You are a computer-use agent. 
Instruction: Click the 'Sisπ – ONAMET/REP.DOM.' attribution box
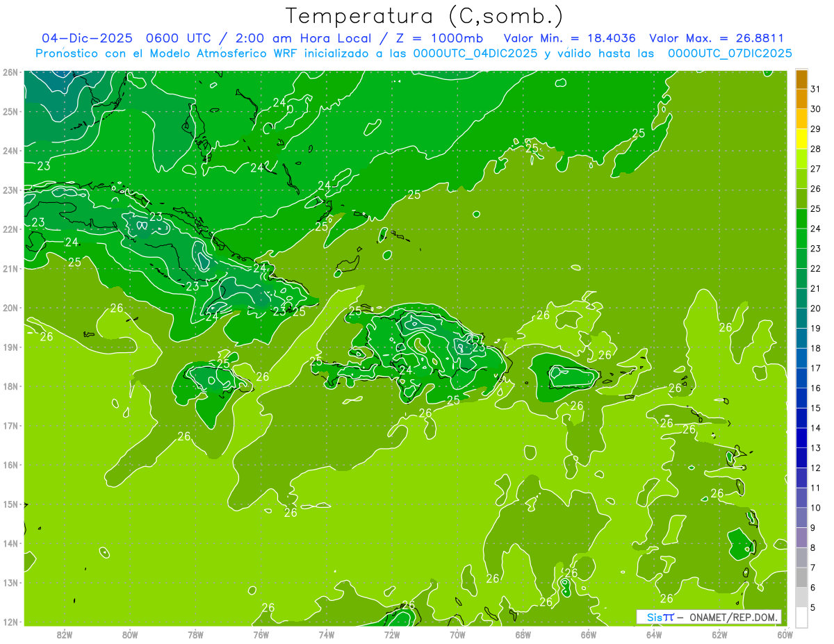point(709,617)
